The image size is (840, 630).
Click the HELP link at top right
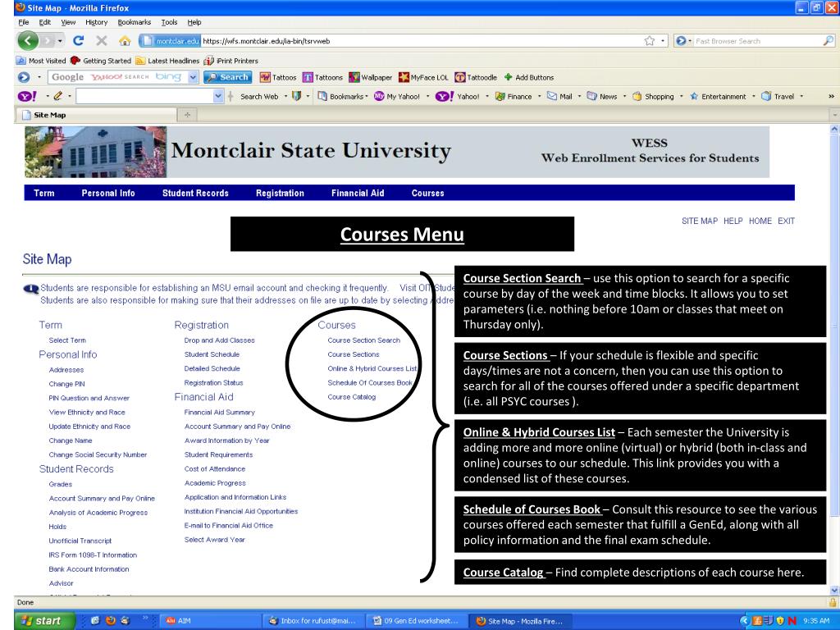tap(733, 221)
